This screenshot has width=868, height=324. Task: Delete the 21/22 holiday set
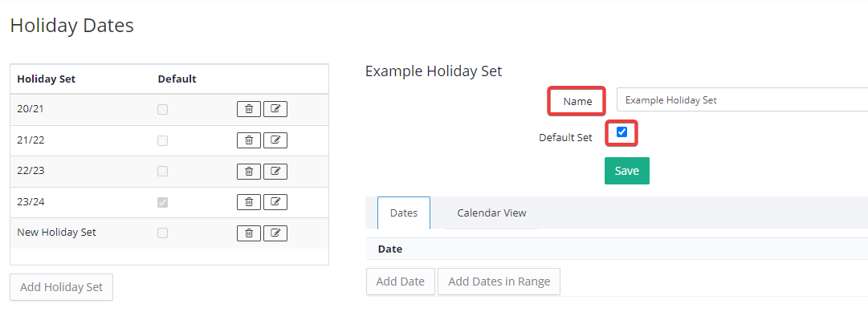click(249, 140)
